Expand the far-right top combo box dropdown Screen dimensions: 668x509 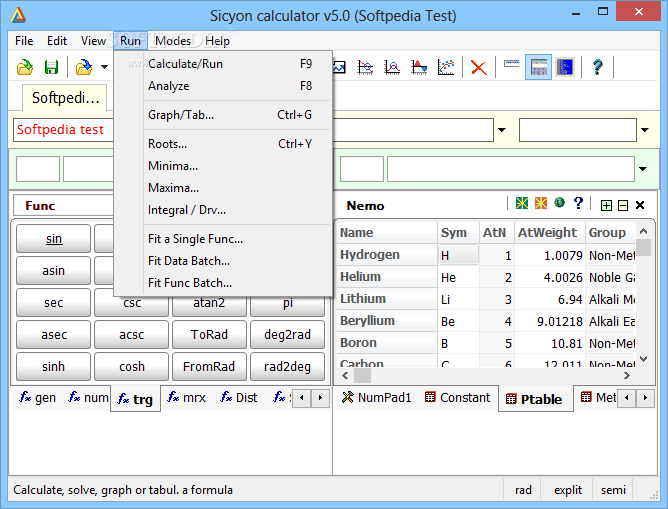pyautogui.click(x=645, y=130)
